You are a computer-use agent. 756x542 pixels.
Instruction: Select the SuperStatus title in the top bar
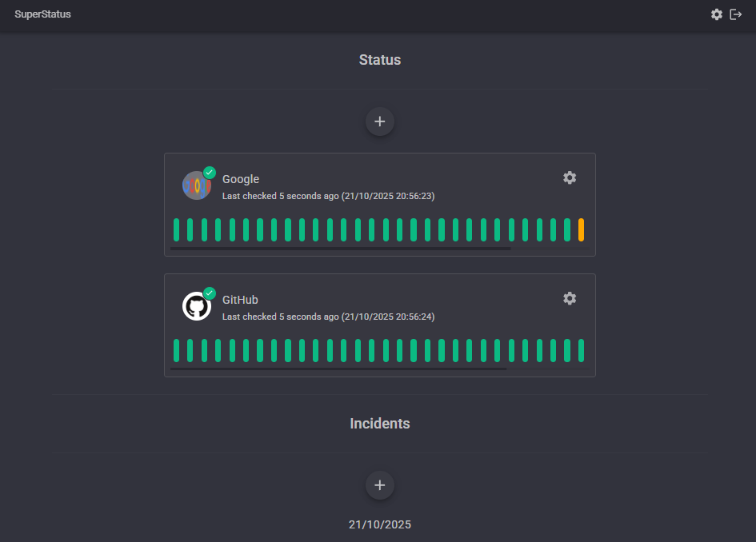coord(42,14)
